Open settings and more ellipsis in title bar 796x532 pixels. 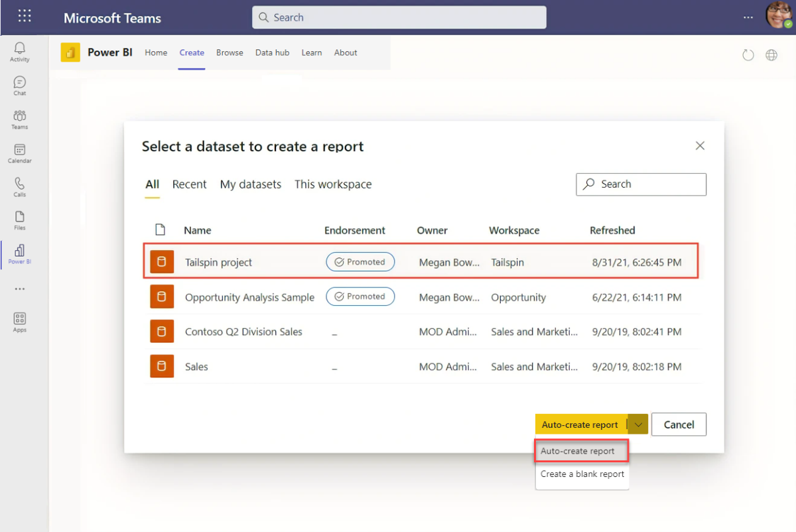[748, 17]
